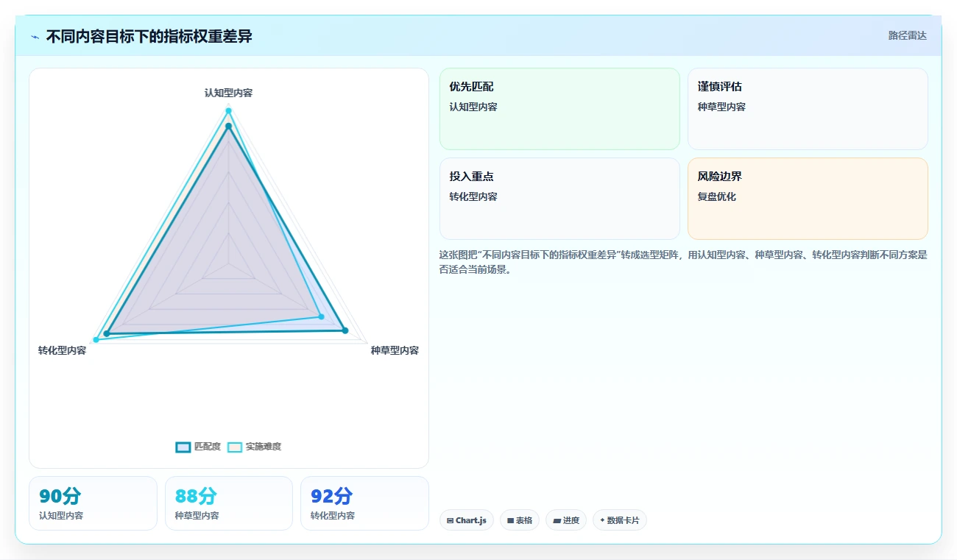The height and width of the screenshot is (560, 957).
Task: Click the Chart.js tag
Action: click(x=467, y=520)
